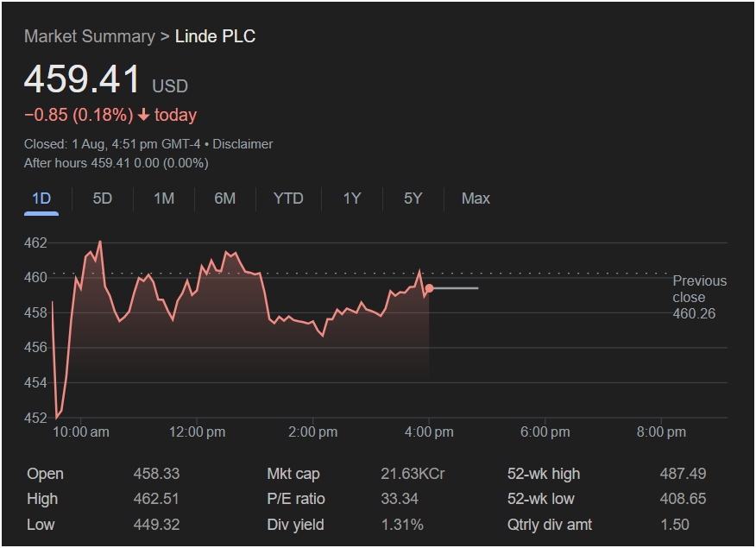Select the 1D chart range tab
Image resolution: width=756 pixels, height=548 pixels.
[41, 198]
